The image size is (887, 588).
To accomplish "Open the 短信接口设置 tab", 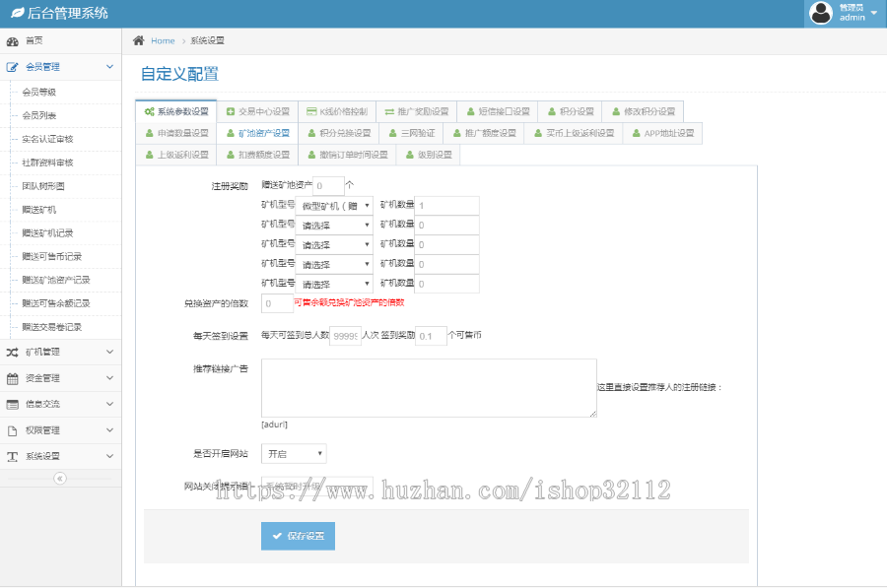I will [498, 111].
